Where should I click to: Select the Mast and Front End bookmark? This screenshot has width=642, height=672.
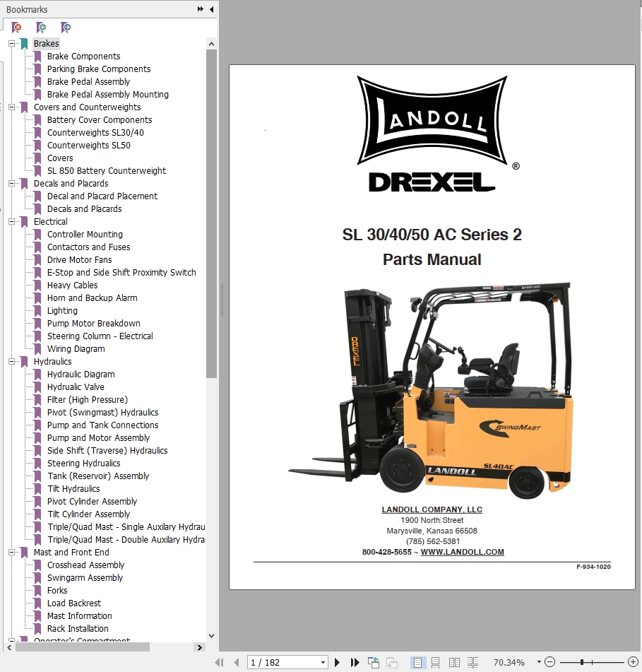coord(71,553)
